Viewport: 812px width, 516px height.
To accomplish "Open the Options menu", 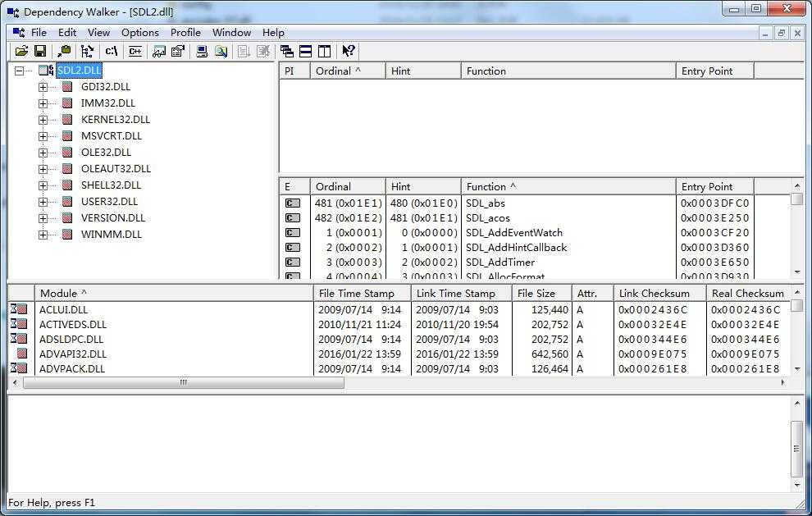I will coord(139,33).
